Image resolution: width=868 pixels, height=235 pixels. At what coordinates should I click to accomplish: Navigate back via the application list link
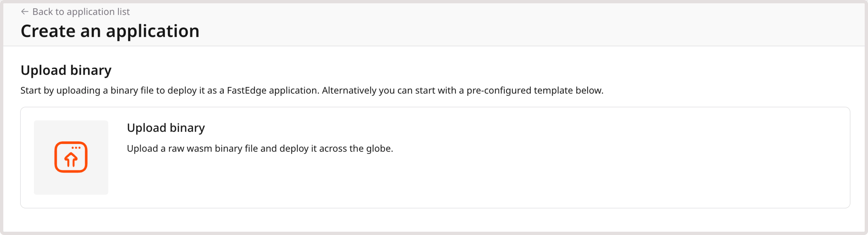pos(81,12)
